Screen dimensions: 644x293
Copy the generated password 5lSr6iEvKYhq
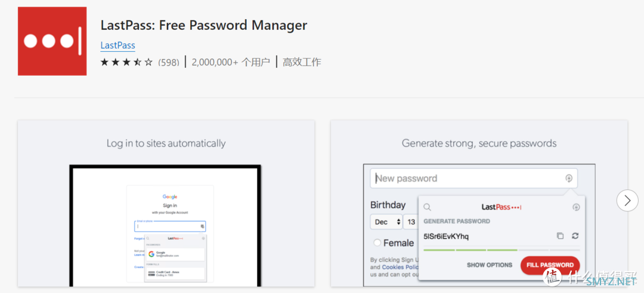(560, 236)
